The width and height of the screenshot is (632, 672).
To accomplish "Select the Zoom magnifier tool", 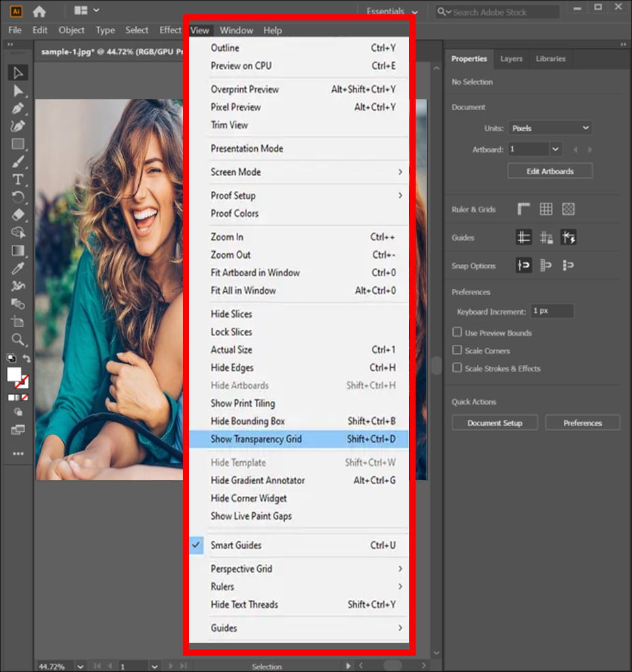I will click(18, 339).
